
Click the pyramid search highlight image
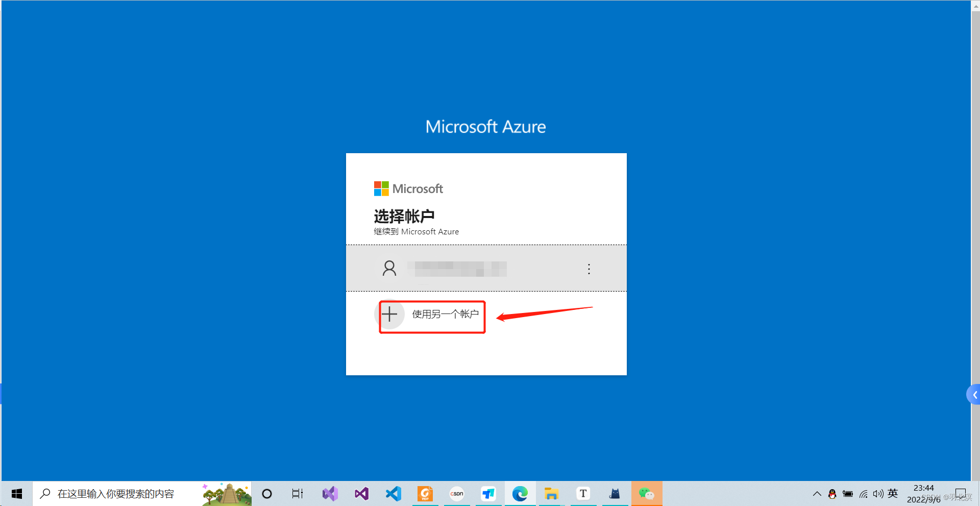tap(227, 494)
